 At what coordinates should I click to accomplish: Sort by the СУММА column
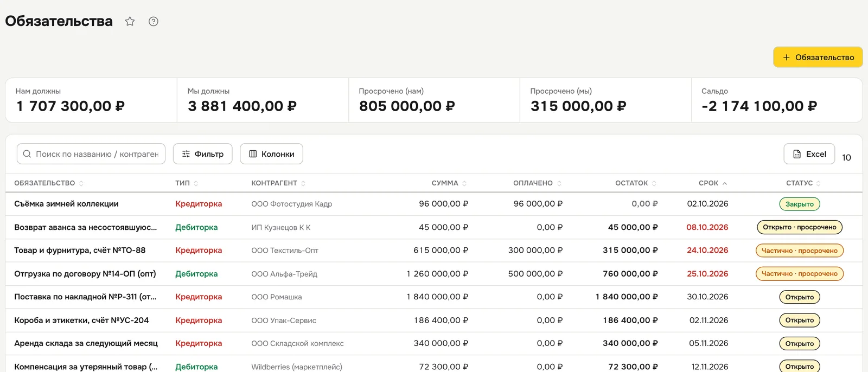point(449,183)
